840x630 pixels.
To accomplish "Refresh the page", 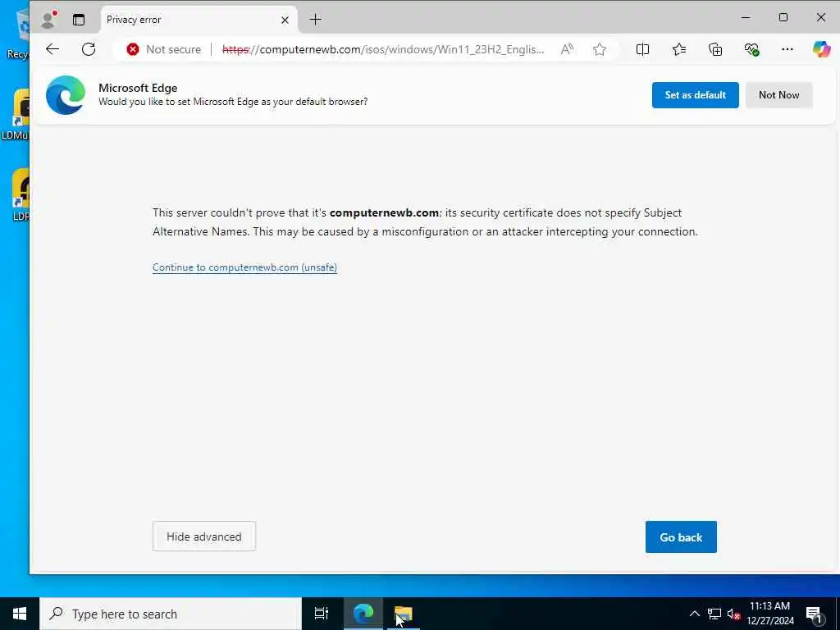I will [89, 49].
